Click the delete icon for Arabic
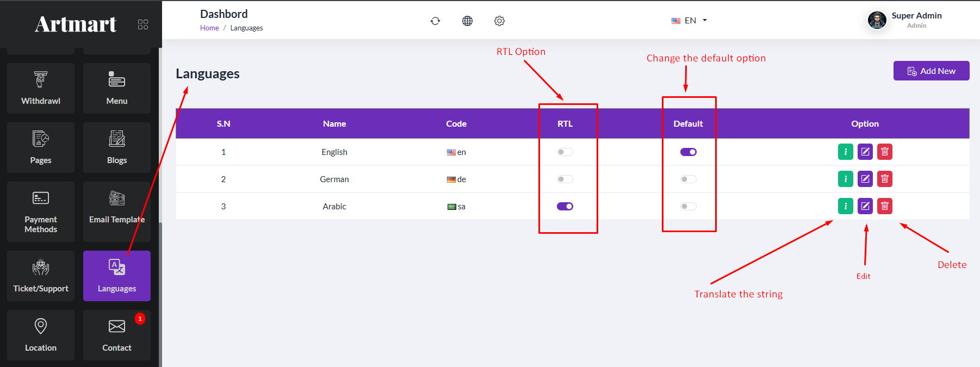The height and width of the screenshot is (367, 980). coord(885,206)
